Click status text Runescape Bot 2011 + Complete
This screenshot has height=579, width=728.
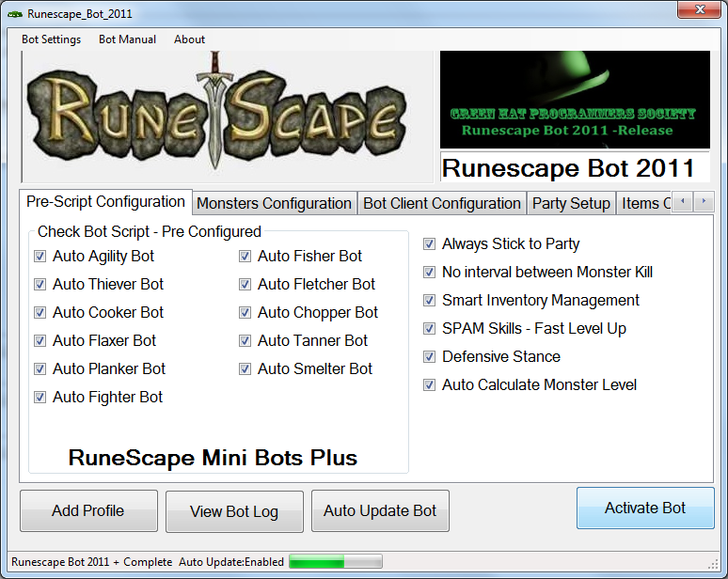click(x=91, y=562)
